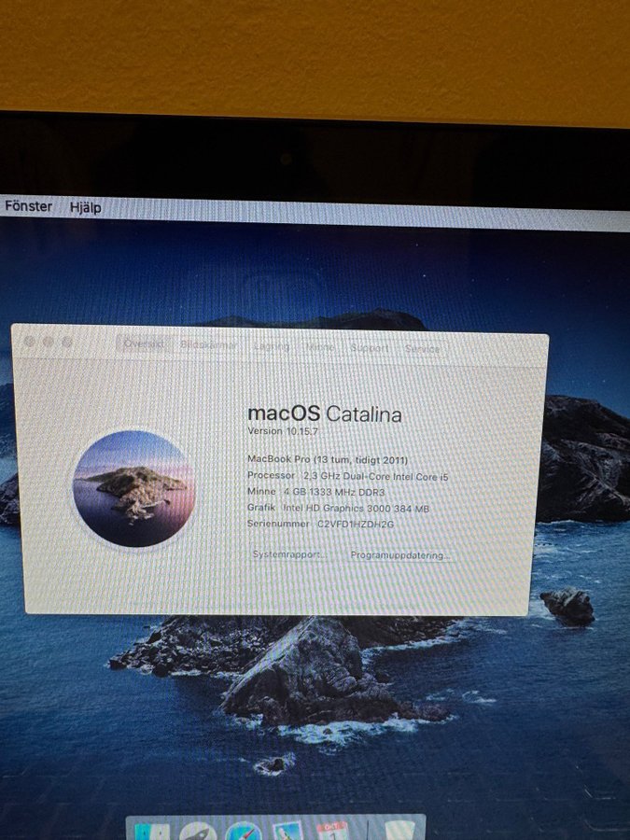
Task: Open the Mail stamp icon in dock
Action: click(287, 832)
